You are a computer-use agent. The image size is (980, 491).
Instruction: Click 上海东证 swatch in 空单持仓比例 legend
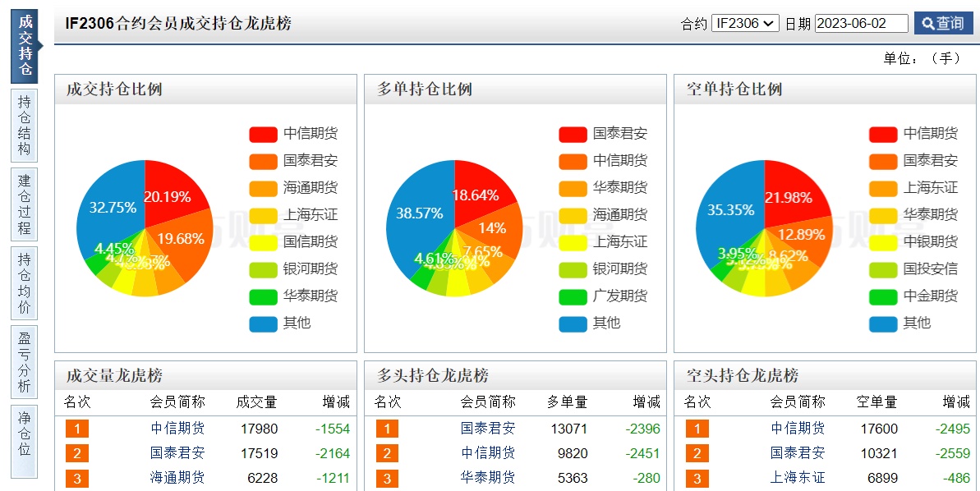tap(883, 188)
